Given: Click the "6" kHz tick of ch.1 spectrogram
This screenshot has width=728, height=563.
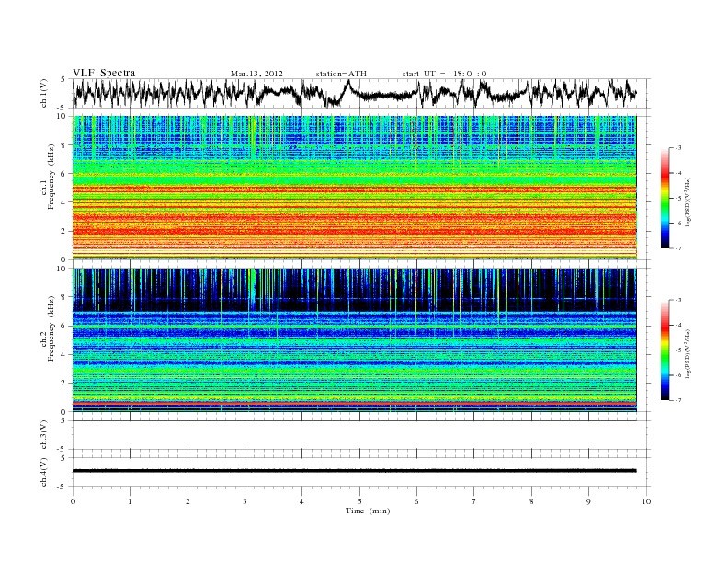Looking at the screenshot, I should tap(64, 174).
